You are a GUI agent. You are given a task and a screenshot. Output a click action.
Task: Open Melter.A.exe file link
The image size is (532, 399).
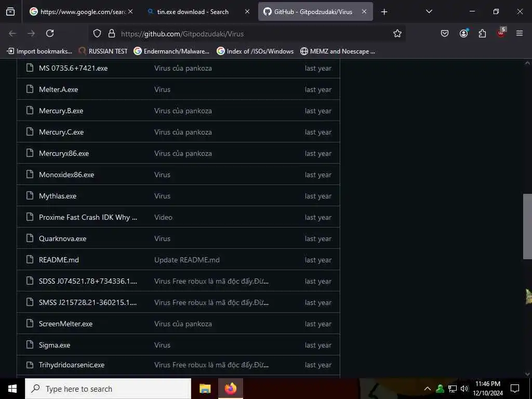click(x=58, y=89)
